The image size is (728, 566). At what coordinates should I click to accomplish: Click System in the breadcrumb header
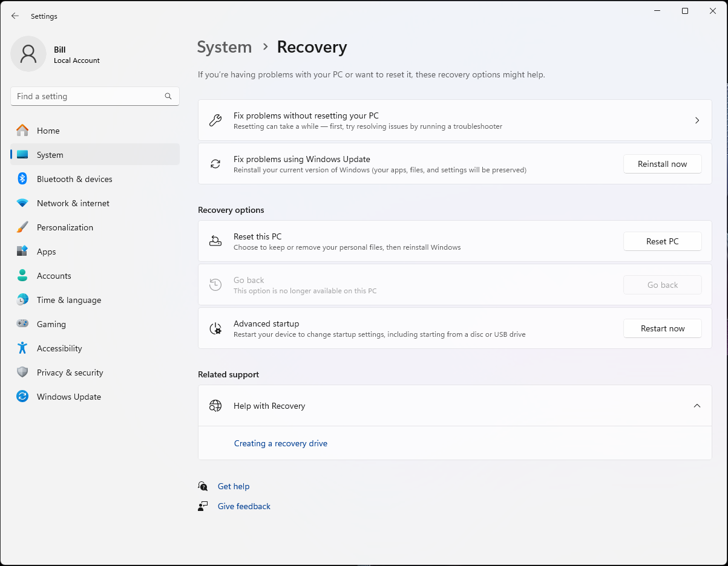[x=225, y=47]
